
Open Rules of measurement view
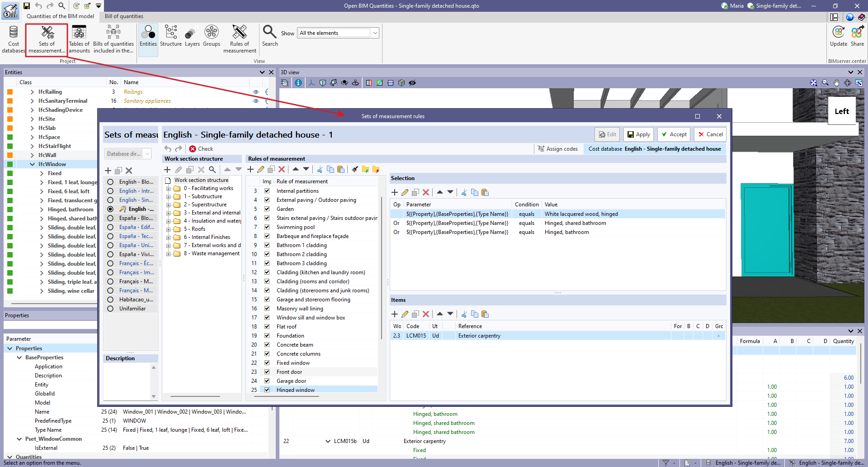pyautogui.click(x=240, y=39)
